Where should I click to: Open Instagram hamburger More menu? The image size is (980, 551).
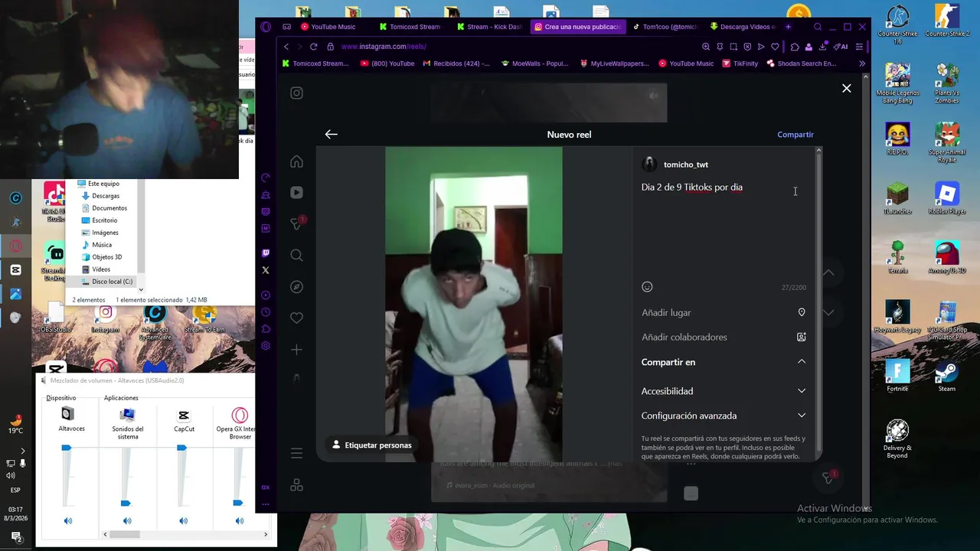(x=296, y=453)
